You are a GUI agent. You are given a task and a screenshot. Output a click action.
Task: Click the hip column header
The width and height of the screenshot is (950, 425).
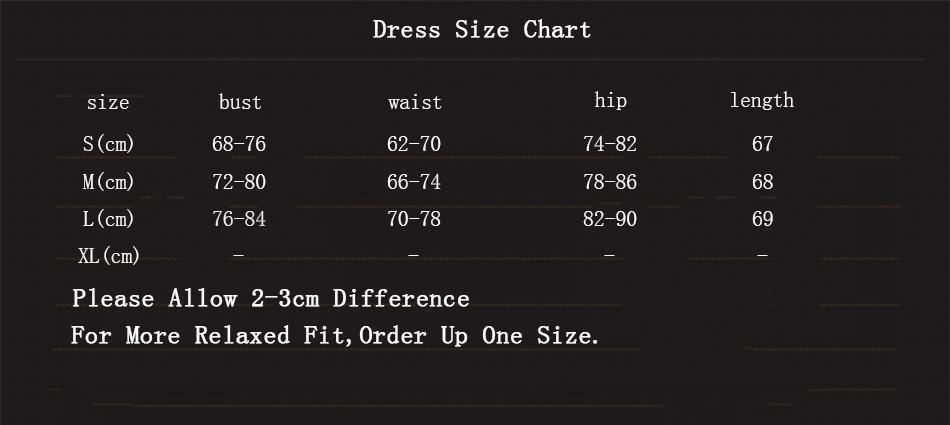[610, 100]
